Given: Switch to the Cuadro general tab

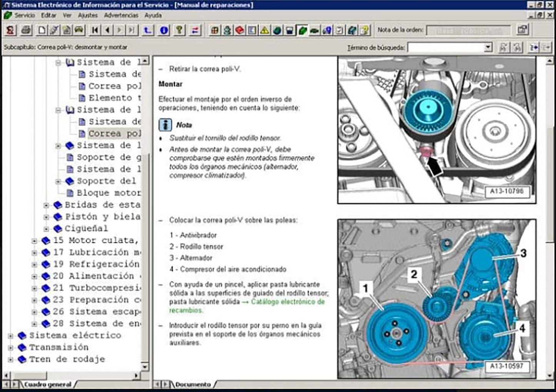Looking at the screenshot, I should click(x=47, y=384).
